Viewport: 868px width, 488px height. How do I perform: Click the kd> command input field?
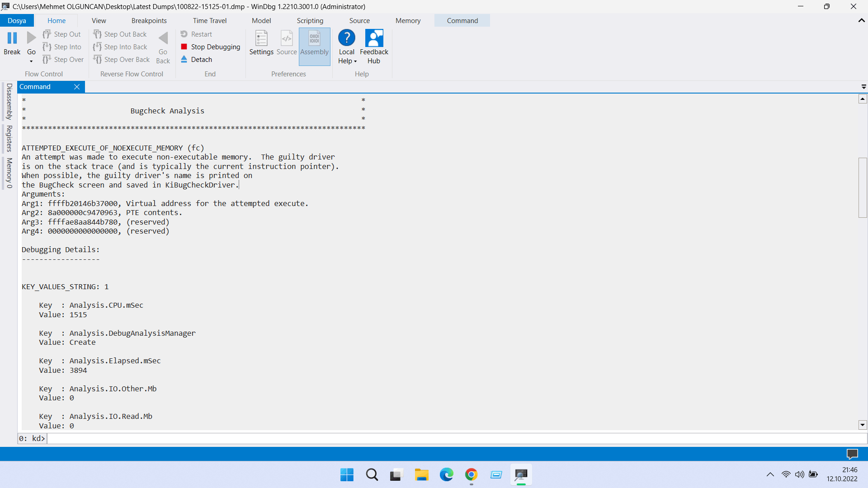click(452, 438)
